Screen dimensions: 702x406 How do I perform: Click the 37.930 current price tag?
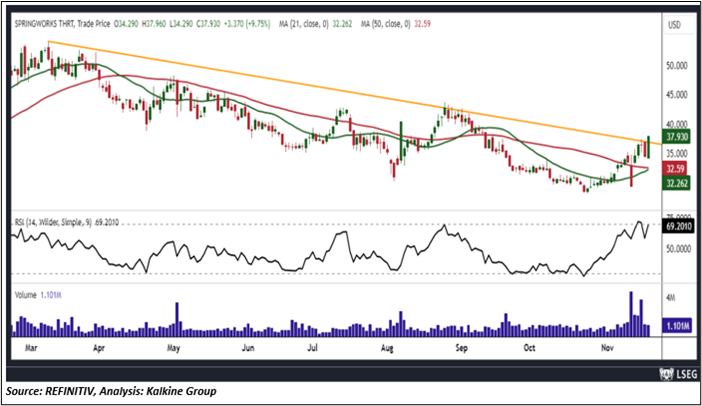tap(677, 137)
